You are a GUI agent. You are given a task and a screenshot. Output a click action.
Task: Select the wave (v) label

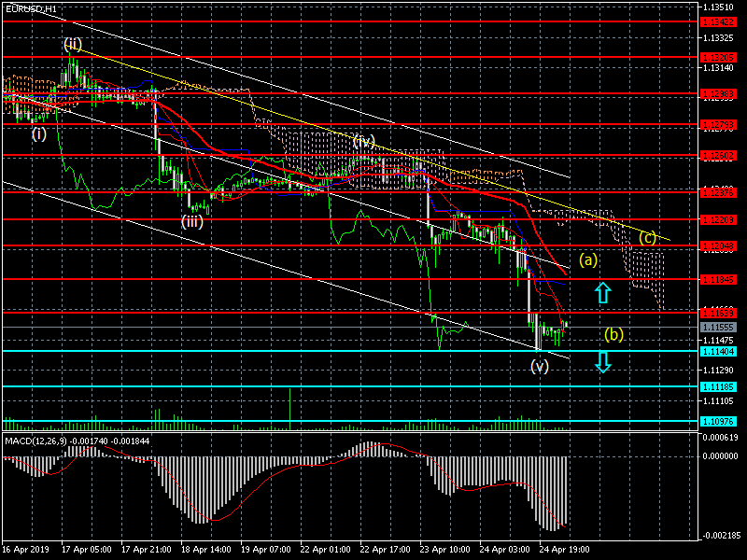coord(540,366)
